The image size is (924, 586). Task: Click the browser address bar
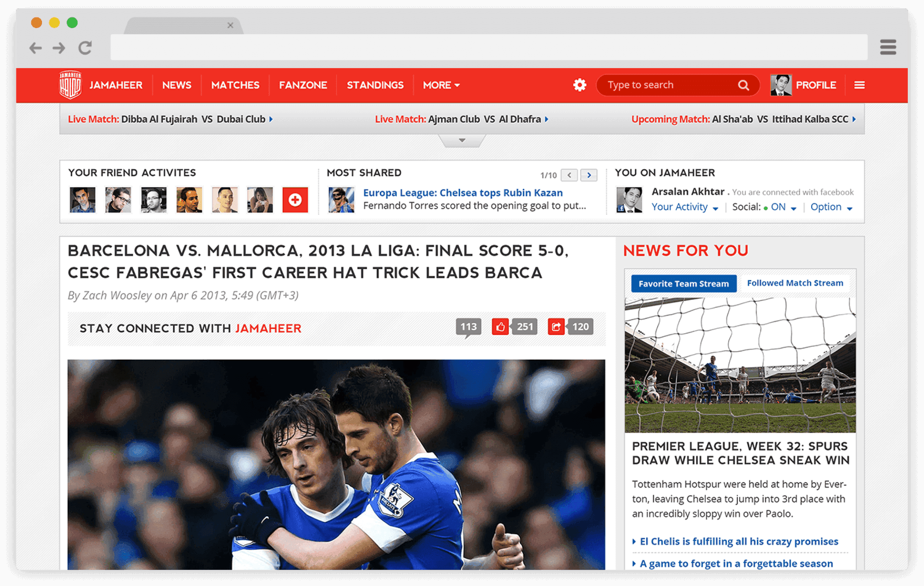coord(489,47)
